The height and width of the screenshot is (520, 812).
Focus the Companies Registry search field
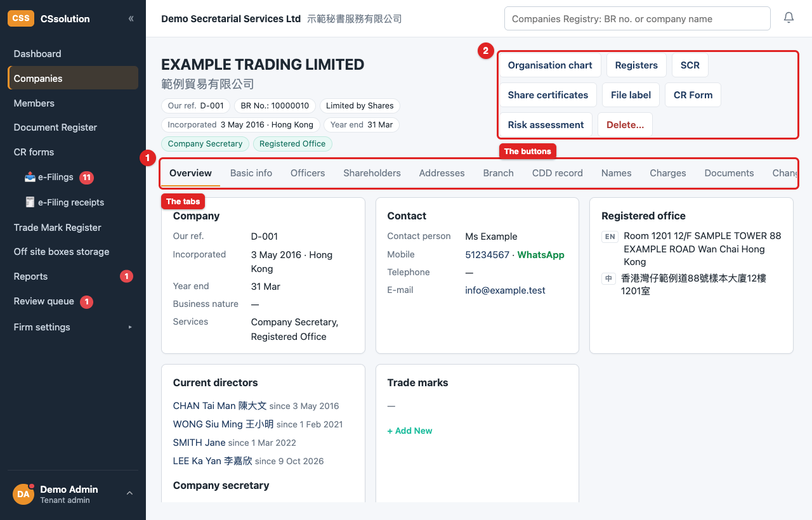click(638, 19)
